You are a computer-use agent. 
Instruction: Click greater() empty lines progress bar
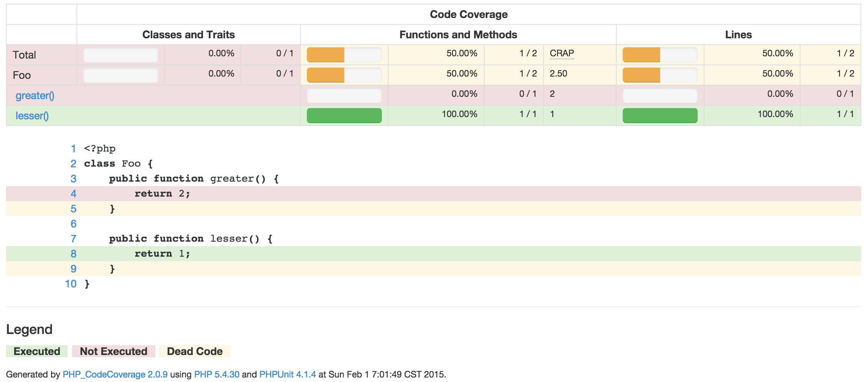[660, 95]
